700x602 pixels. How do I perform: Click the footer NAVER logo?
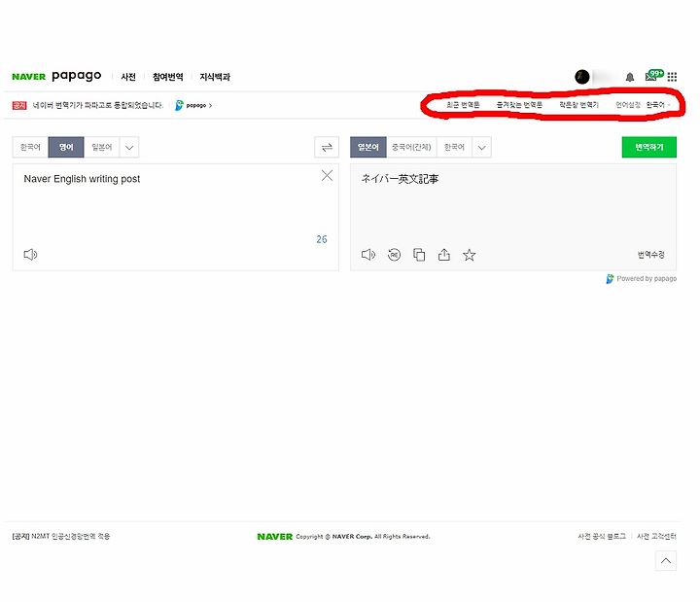(x=274, y=536)
